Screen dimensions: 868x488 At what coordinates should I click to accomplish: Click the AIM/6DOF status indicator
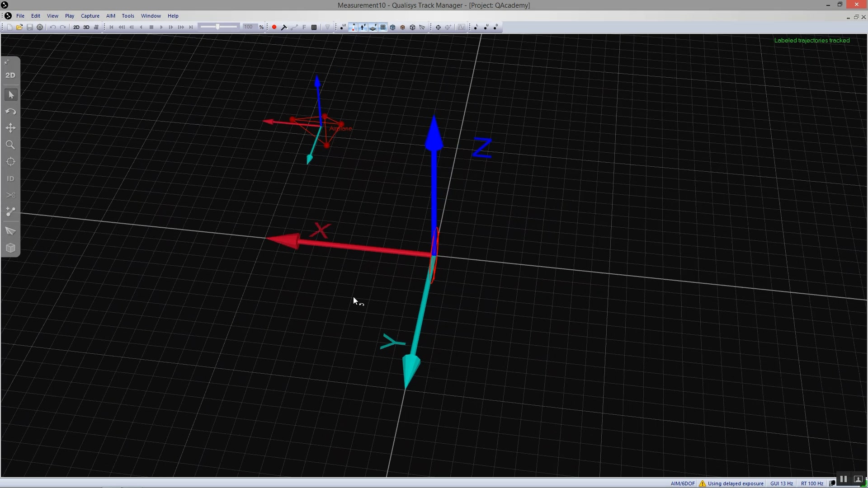(x=683, y=483)
